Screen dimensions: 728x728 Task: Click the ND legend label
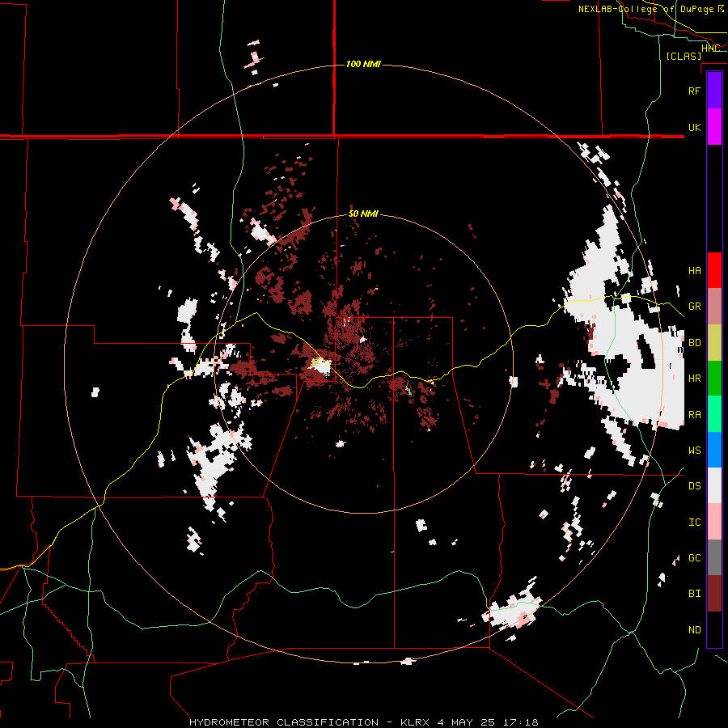[694, 629]
